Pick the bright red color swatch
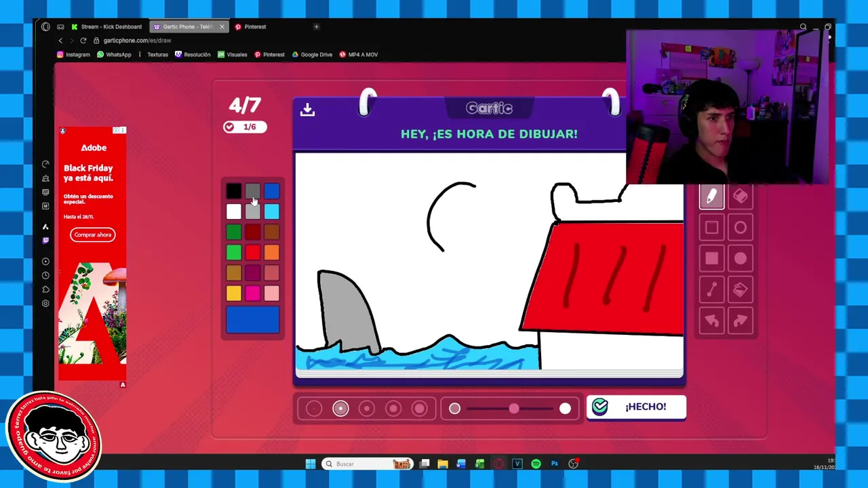Screen dimensions: 868x488 click(x=252, y=253)
